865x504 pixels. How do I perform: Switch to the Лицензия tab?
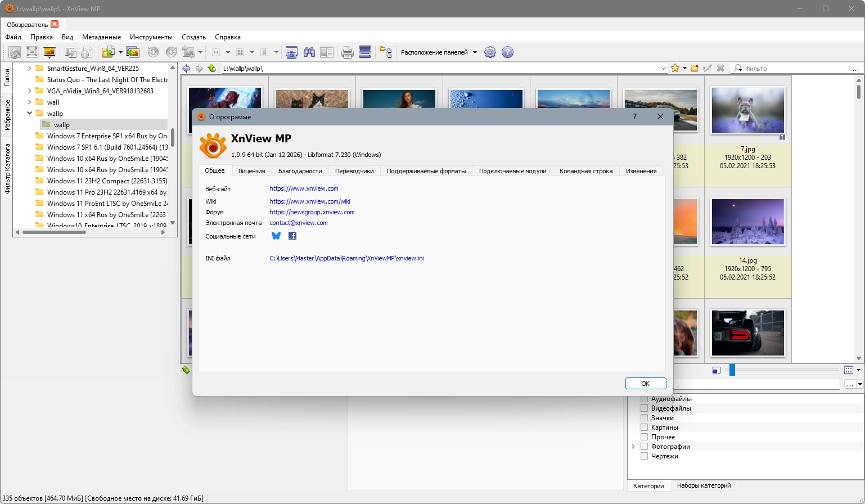(x=251, y=171)
